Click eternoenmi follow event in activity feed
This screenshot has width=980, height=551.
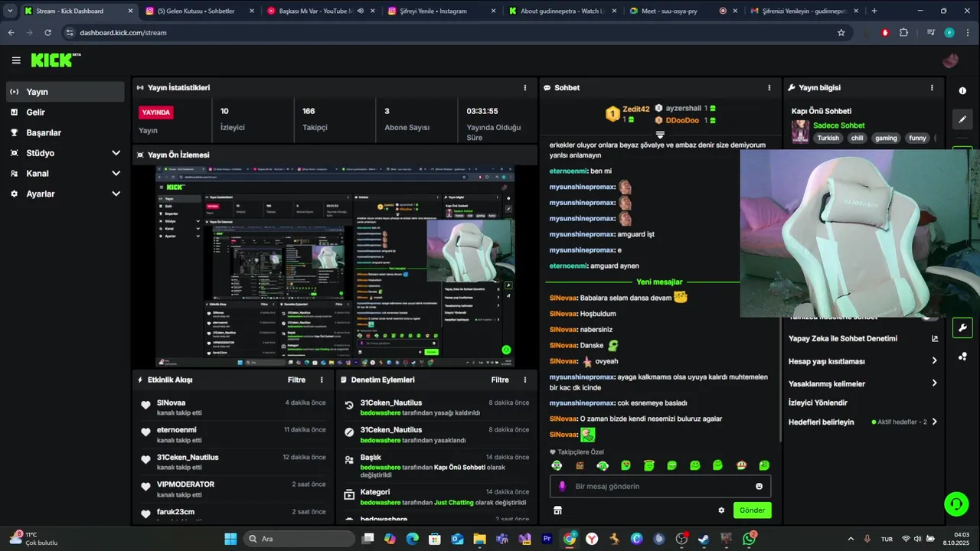234,435
